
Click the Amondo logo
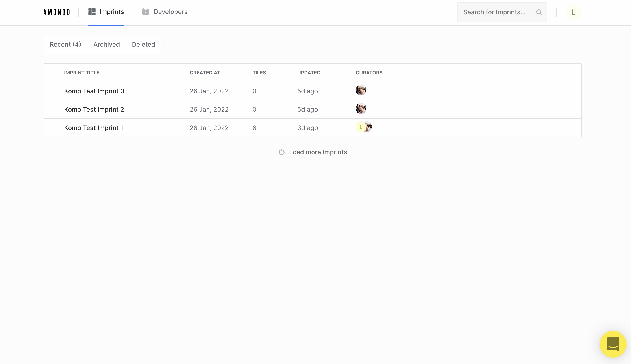point(57,12)
